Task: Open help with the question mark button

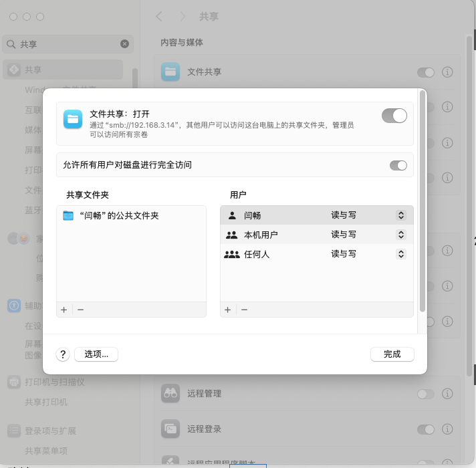Action: [64, 354]
